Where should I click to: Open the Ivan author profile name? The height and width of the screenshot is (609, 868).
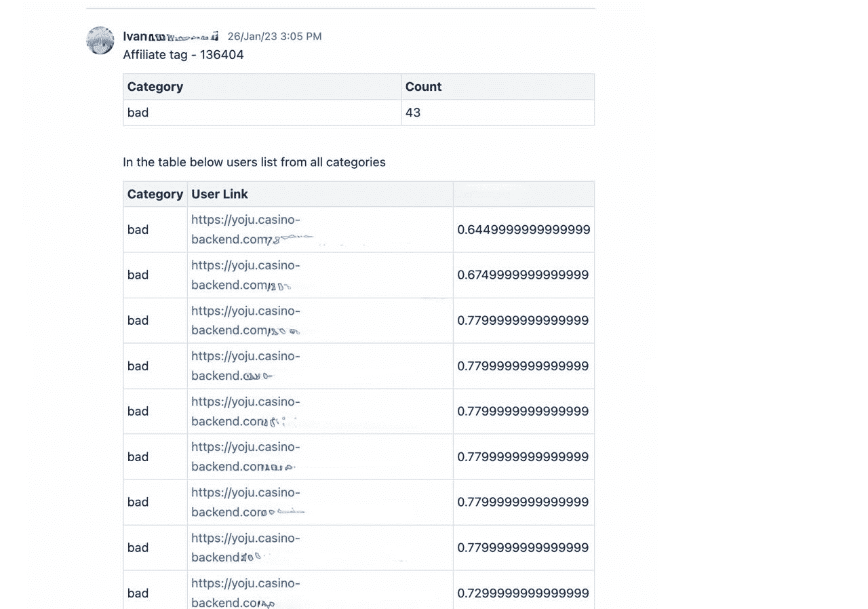pyautogui.click(x=171, y=36)
